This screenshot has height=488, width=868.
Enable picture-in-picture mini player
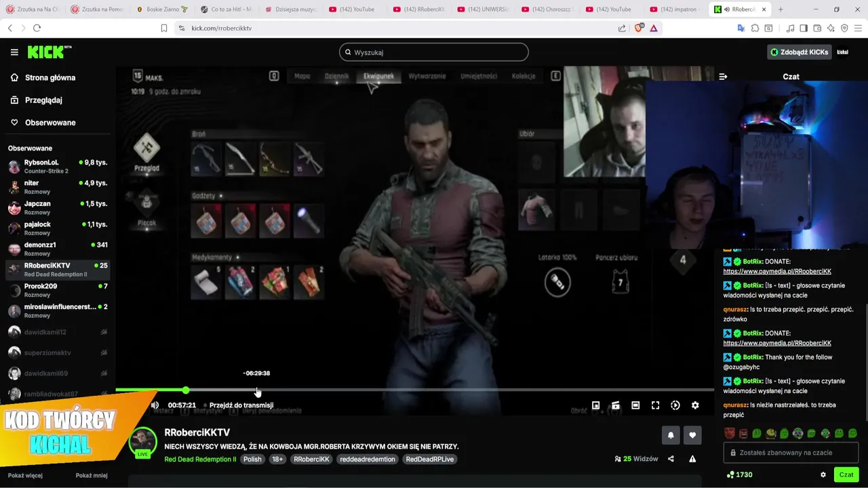click(595, 405)
